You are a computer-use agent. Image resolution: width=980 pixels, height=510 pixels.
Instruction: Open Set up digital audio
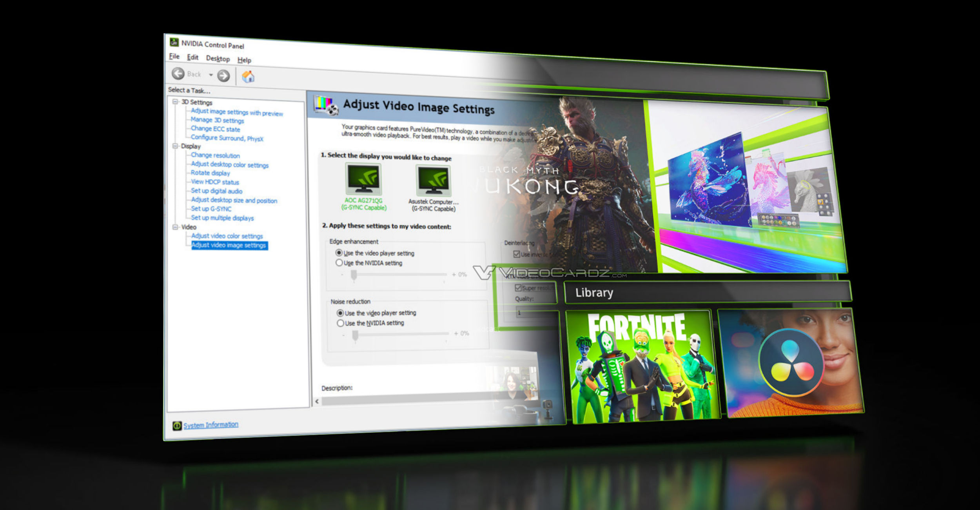[x=216, y=191]
